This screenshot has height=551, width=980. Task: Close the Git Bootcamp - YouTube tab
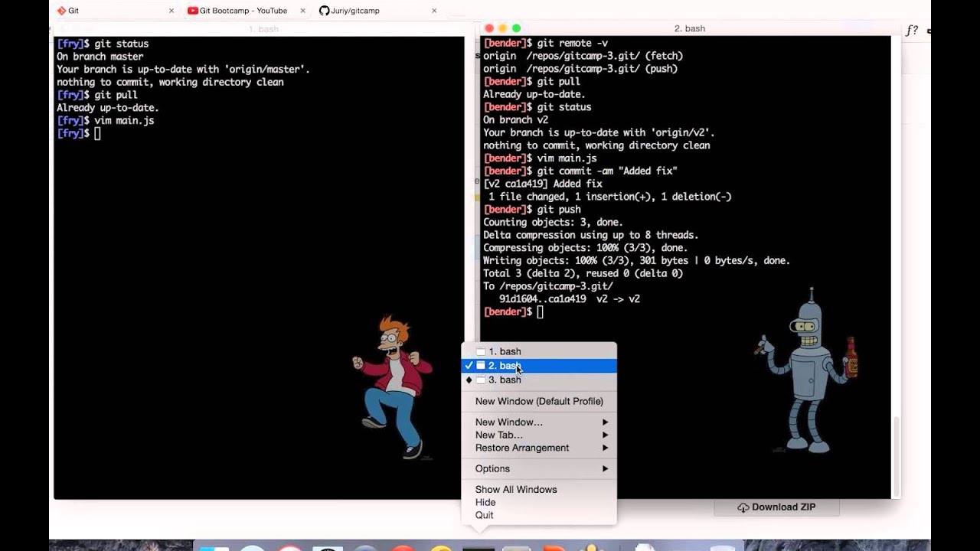coord(302,11)
